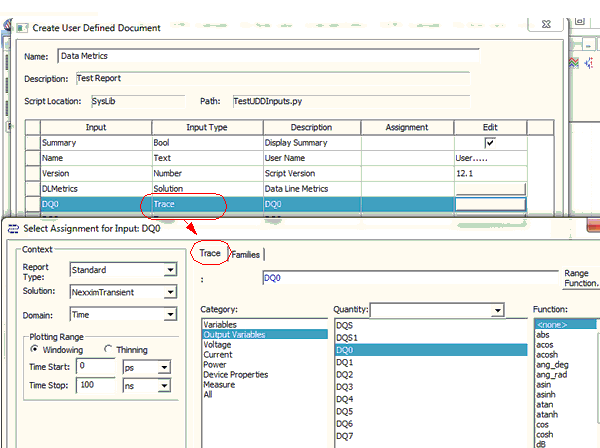Click the Select Assignment dialog title icon
The width and height of the screenshot is (600, 448).
click(12, 230)
